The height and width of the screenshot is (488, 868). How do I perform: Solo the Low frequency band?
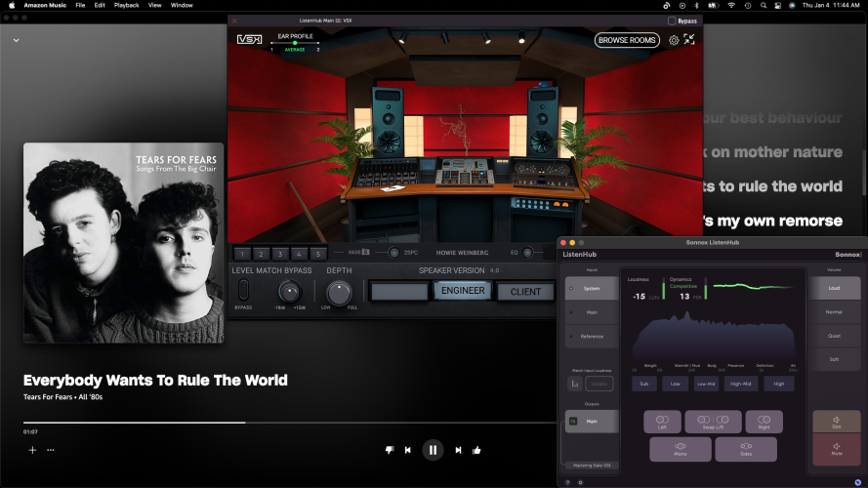point(676,384)
